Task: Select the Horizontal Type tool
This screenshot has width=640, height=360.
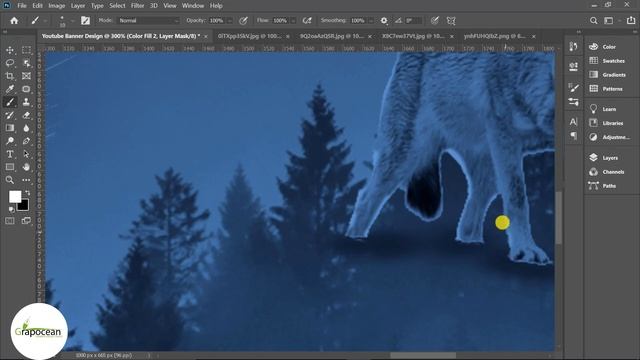Action: [10, 154]
